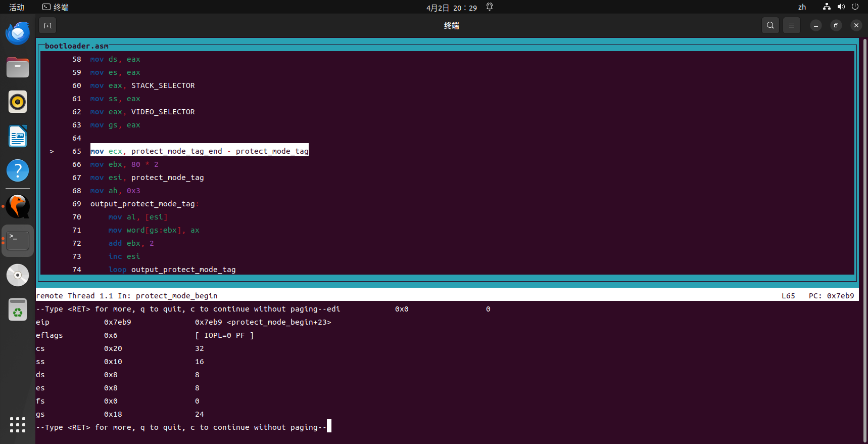The image size is (868, 444).
Task: Open the orange bird app in dock
Action: point(18,206)
